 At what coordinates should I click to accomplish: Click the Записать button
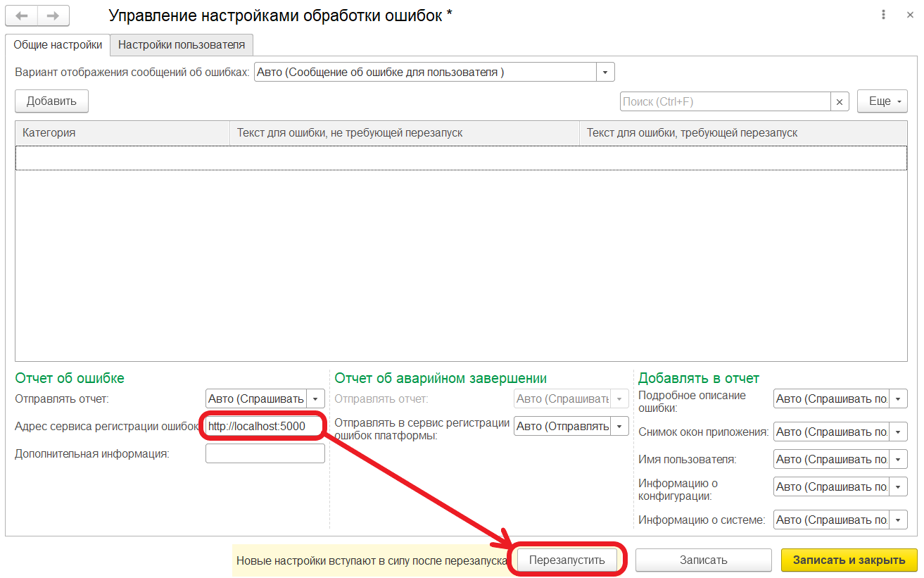pyautogui.click(x=704, y=560)
